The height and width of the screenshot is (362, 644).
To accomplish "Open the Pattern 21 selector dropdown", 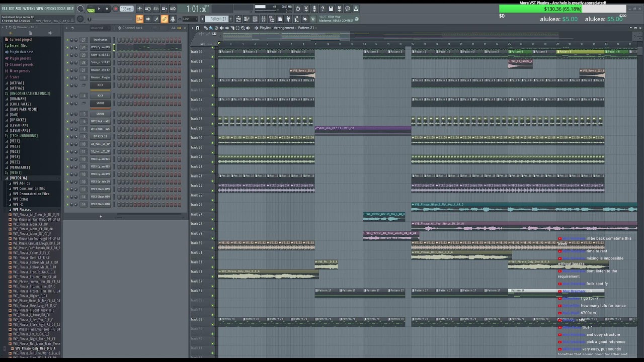I will pyautogui.click(x=216, y=19).
